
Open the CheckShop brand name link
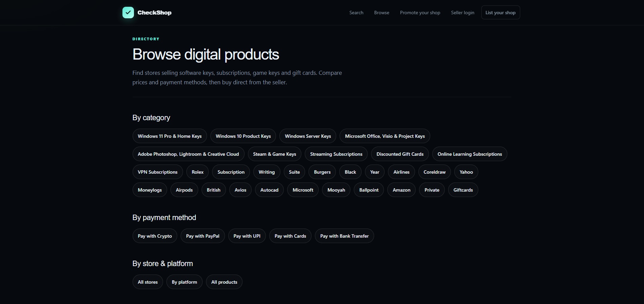click(x=154, y=13)
